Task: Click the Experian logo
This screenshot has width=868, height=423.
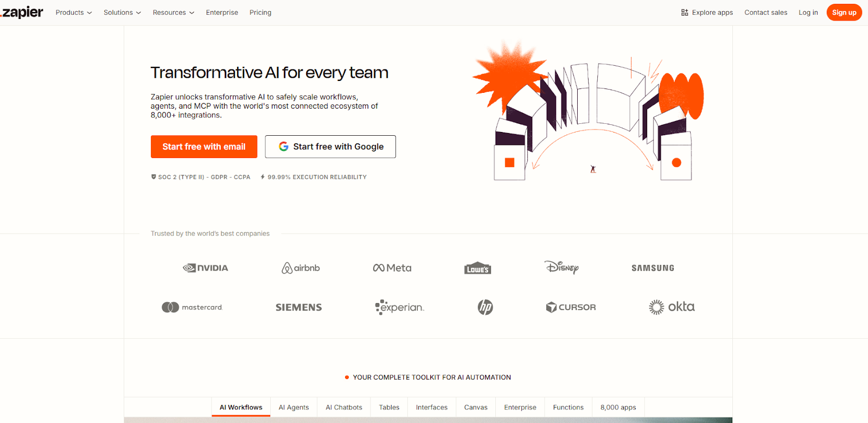Action: 399,307
